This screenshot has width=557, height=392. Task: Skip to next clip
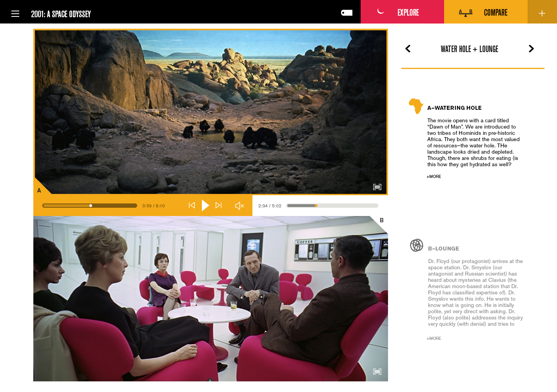[219, 205]
